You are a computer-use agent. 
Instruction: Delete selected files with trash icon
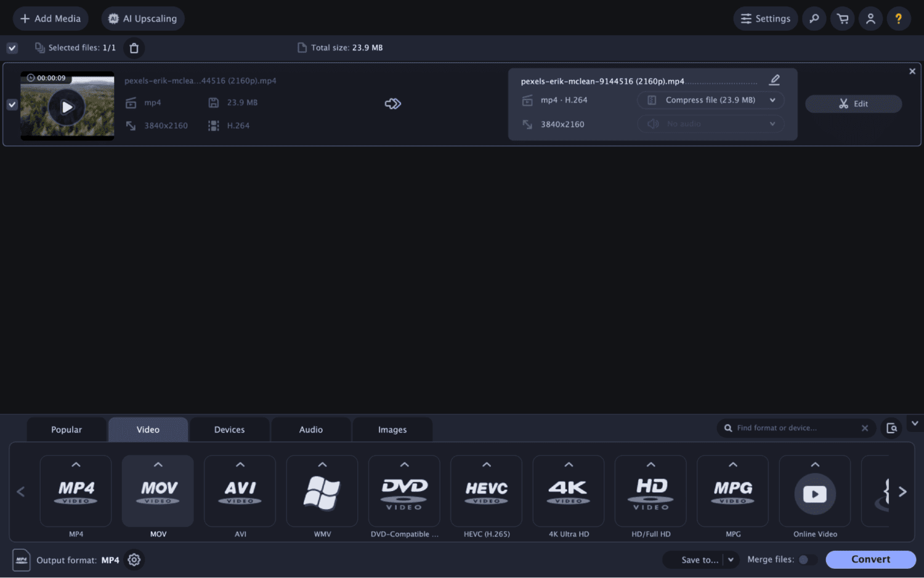point(134,48)
